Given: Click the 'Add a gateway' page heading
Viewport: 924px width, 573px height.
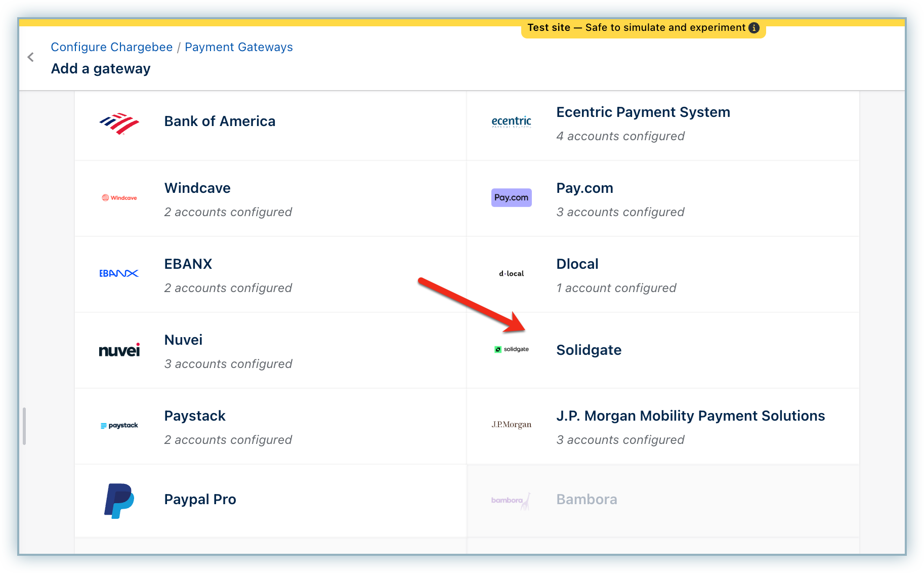Looking at the screenshot, I should pyautogui.click(x=101, y=69).
